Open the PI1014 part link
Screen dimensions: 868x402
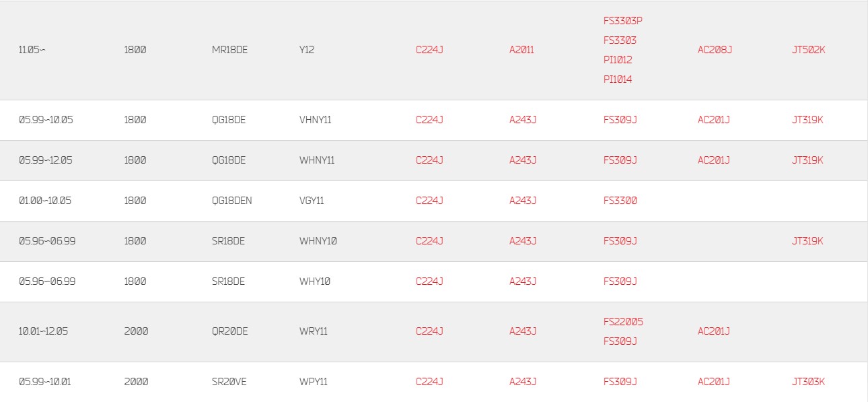[618, 79]
